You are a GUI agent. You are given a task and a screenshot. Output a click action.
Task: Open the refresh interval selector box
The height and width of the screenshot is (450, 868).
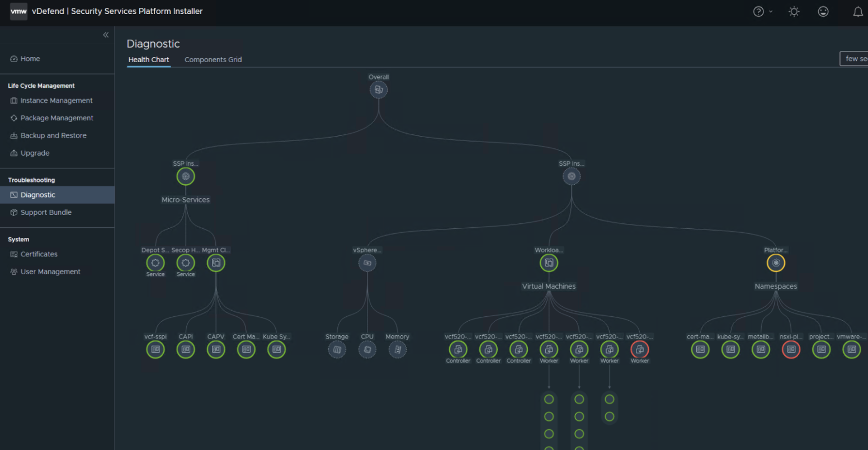(x=855, y=59)
